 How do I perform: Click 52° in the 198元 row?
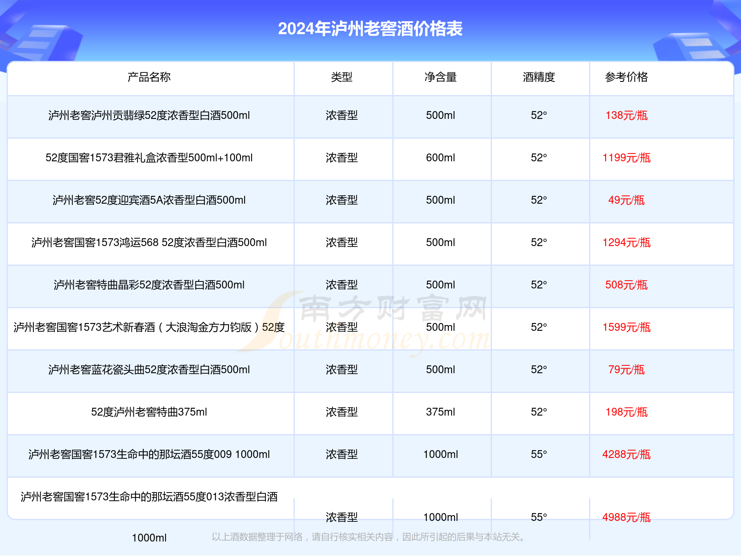point(539,412)
